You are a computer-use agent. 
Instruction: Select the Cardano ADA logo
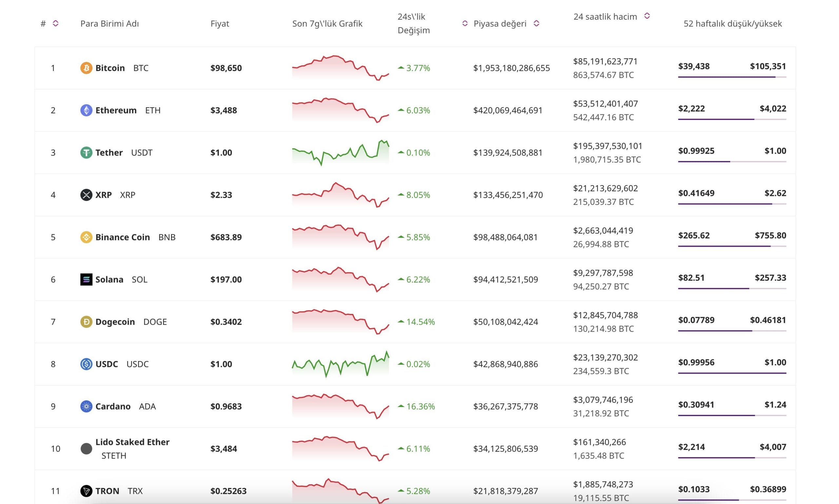pos(86,406)
